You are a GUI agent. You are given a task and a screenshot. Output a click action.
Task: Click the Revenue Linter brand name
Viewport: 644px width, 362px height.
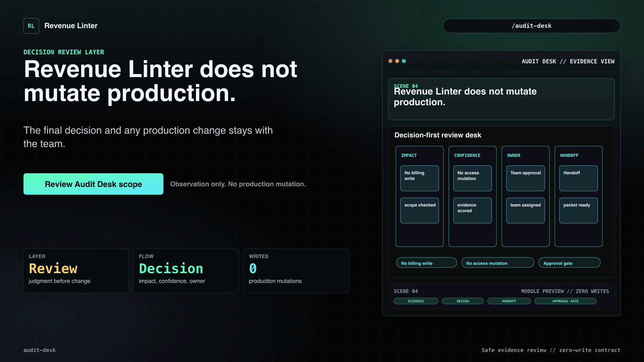(x=71, y=26)
